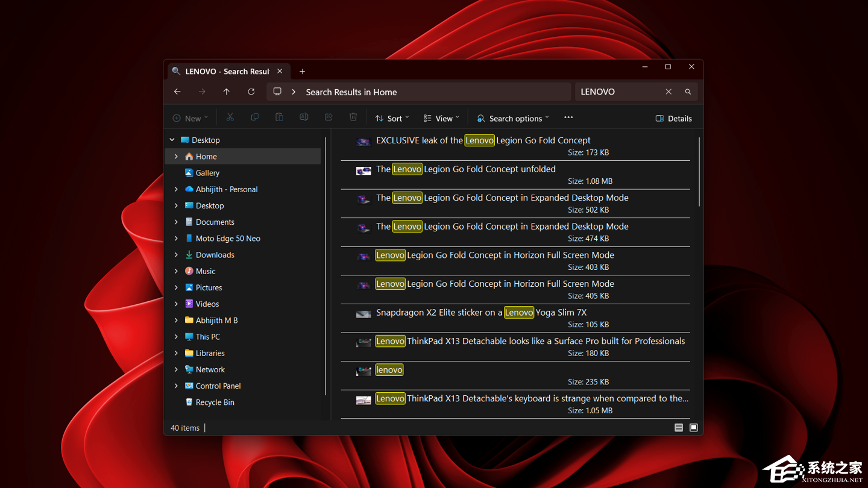This screenshot has height=488, width=868.
Task: Click thumbnail of Snapdragon X2 Elite file
Action: tap(363, 314)
